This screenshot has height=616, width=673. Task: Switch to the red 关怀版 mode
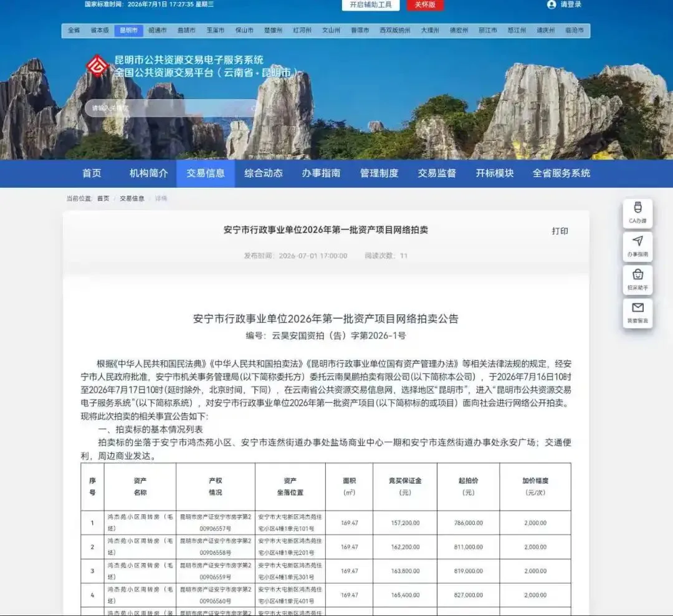click(x=425, y=5)
